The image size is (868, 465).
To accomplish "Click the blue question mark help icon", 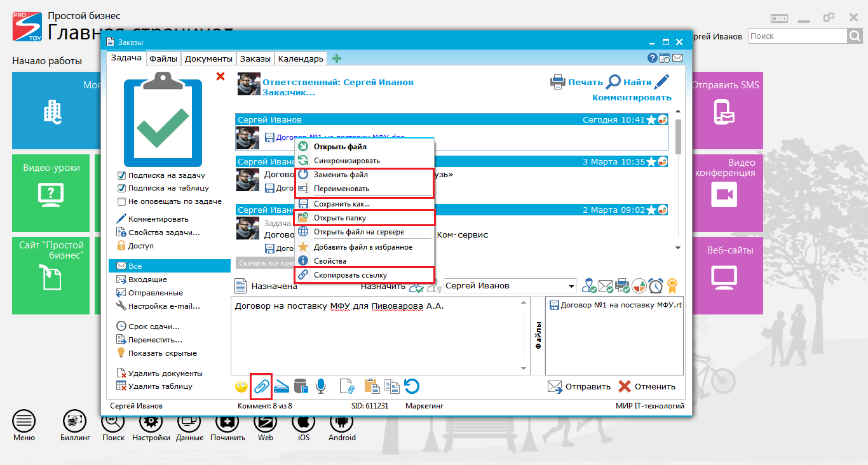I will (x=653, y=58).
